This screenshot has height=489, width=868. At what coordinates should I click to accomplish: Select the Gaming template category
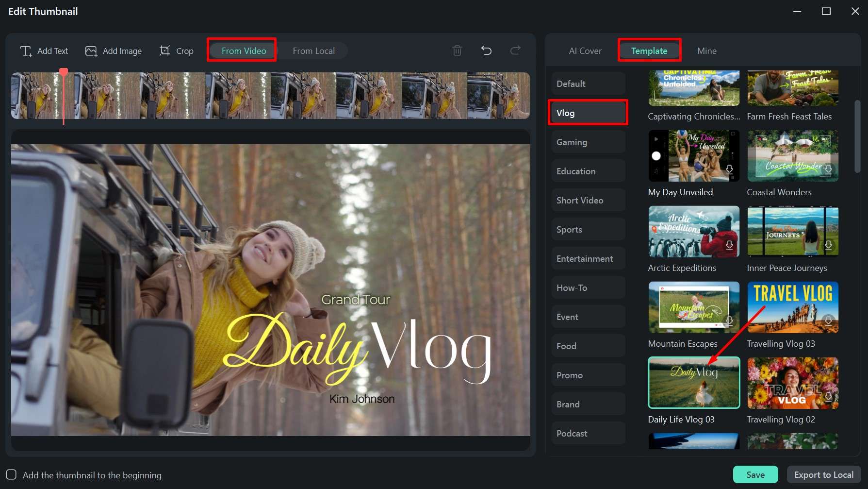(588, 142)
